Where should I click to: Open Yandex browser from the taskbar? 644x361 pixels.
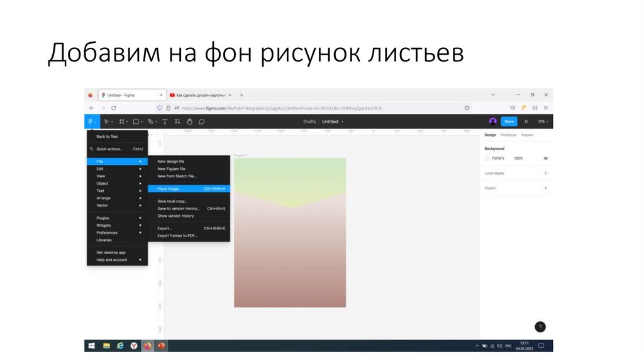click(134, 346)
